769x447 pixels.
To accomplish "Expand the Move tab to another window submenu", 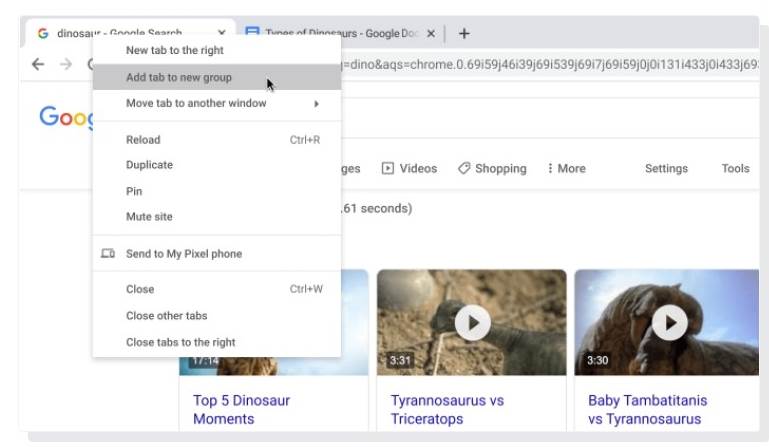I will [x=316, y=104].
